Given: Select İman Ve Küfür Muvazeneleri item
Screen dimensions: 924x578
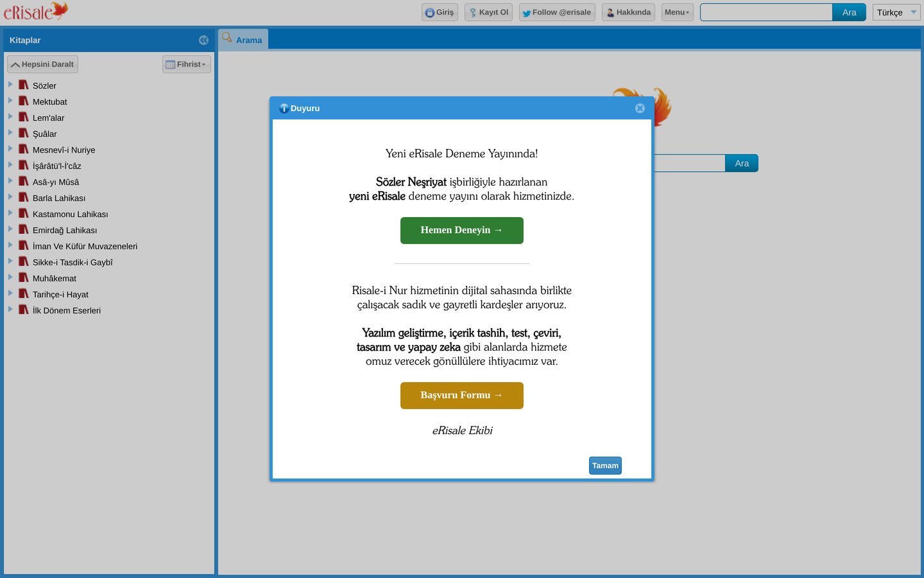Looking at the screenshot, I should point(85,246).
